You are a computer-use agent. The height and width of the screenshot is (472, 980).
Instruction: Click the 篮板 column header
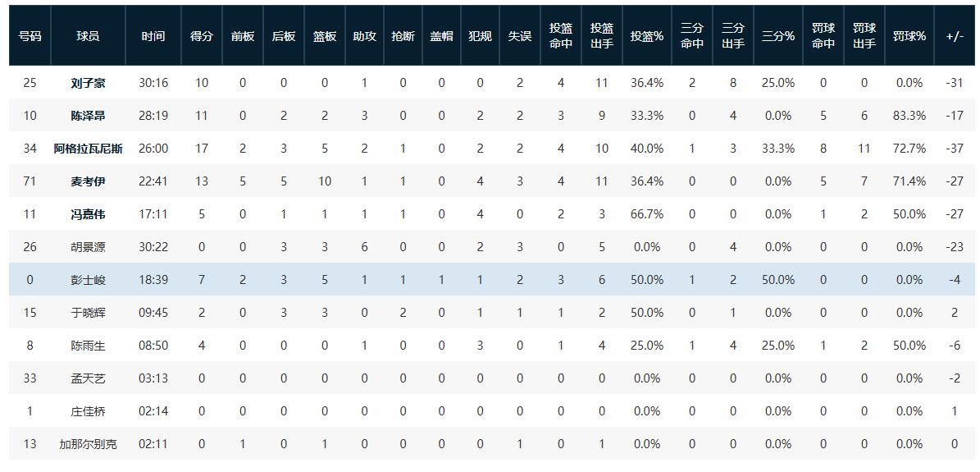325,36
